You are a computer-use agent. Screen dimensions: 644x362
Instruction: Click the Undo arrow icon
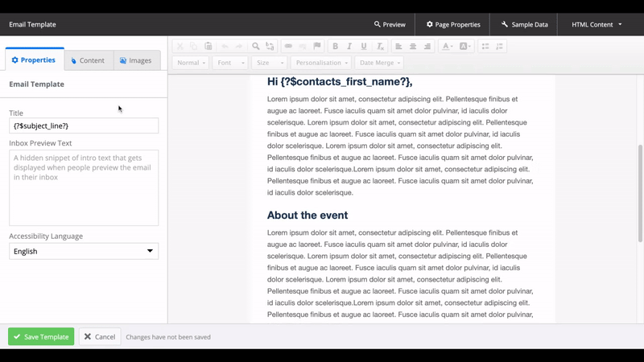click(225, 46)
